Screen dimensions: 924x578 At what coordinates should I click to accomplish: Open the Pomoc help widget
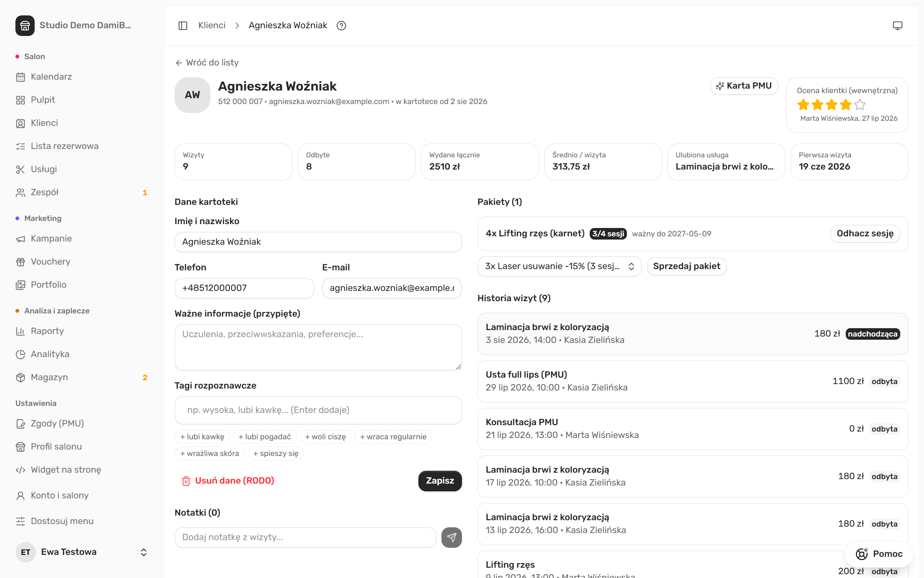click(879, 554)
